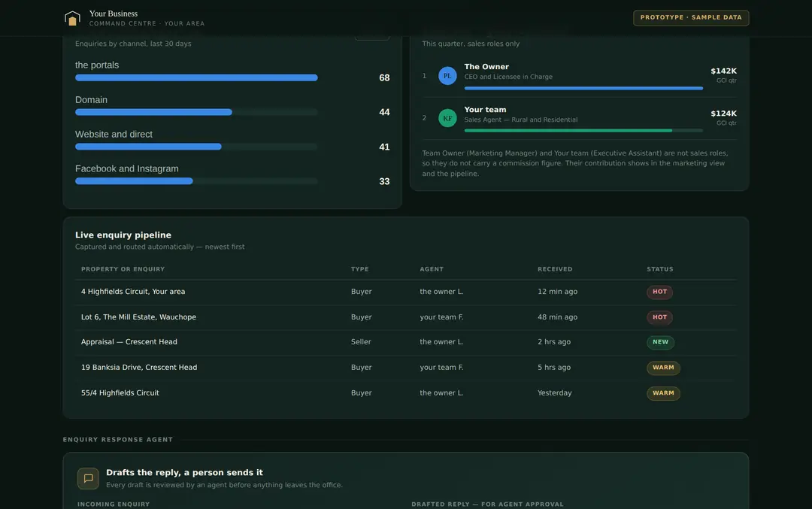The width and height of the screenshot is (812, 509).
Task: Click the HOT status for Lot 6 Mill Estate
Action: pyautogui.click(x=659, y=317)
